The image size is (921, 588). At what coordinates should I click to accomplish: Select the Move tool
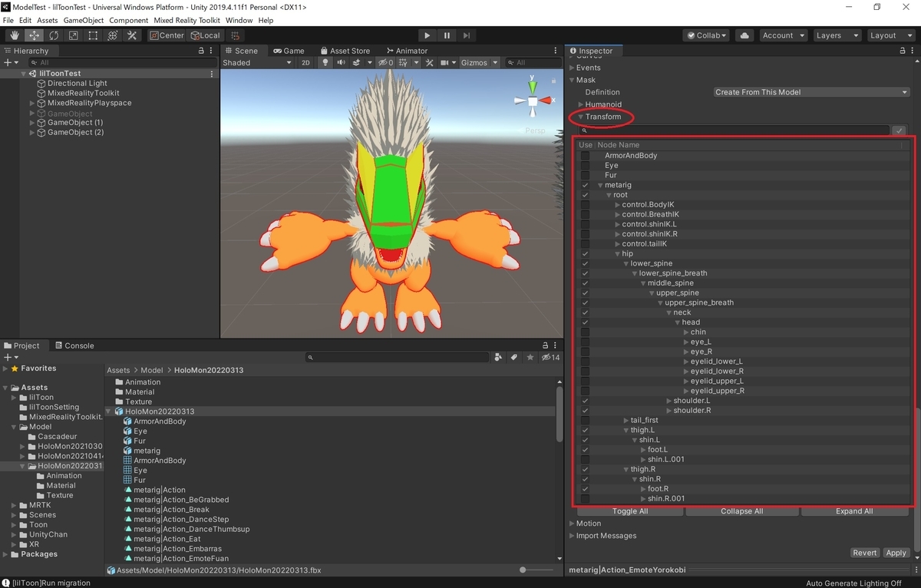pyautogui.click(x=34, y=35)
